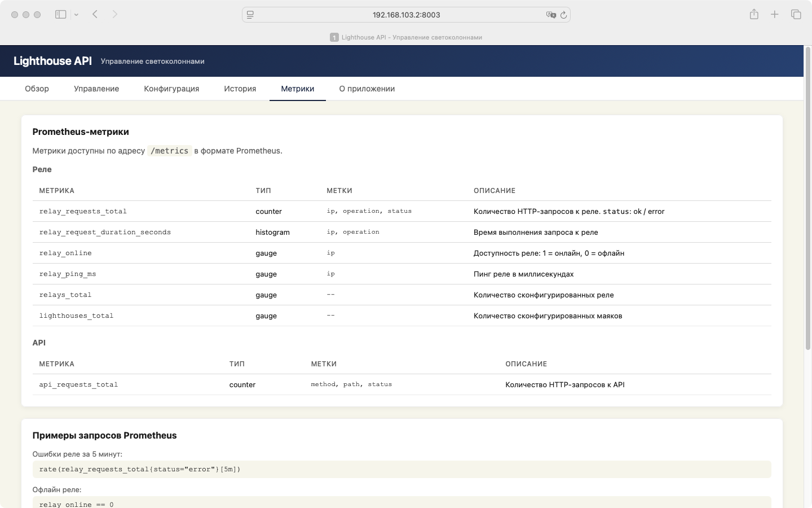Open the Управление tab

point(96,89)
